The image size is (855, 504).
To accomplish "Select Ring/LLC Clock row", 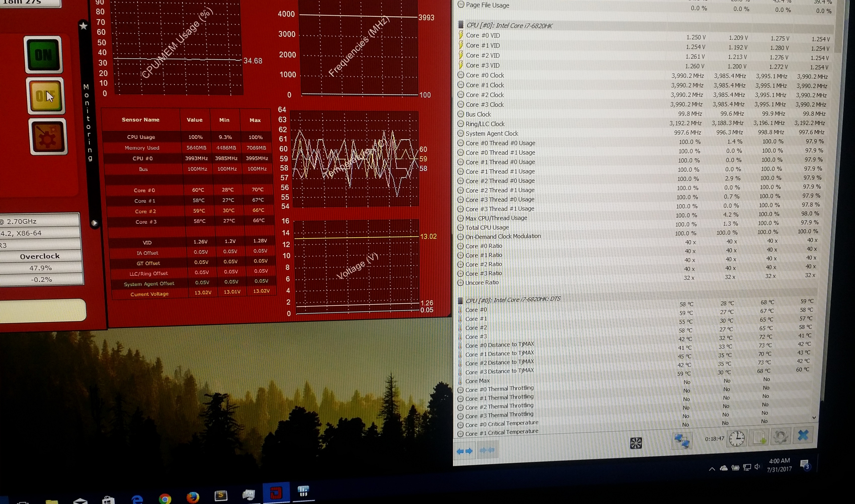I will pos(641,124).
